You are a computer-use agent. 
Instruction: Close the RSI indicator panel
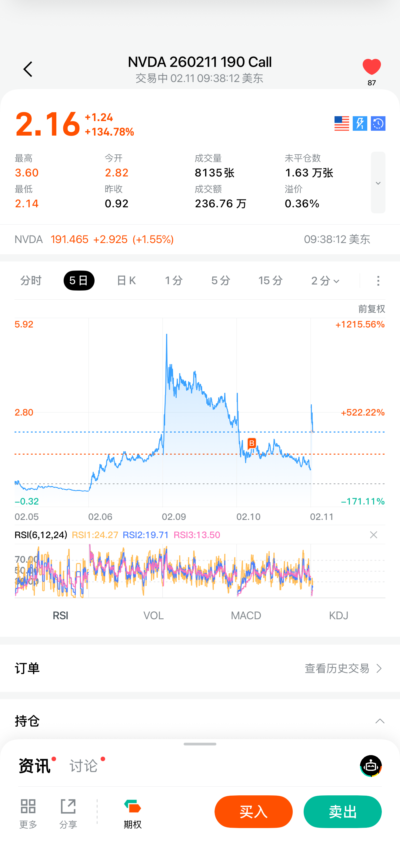click(373, 535)
